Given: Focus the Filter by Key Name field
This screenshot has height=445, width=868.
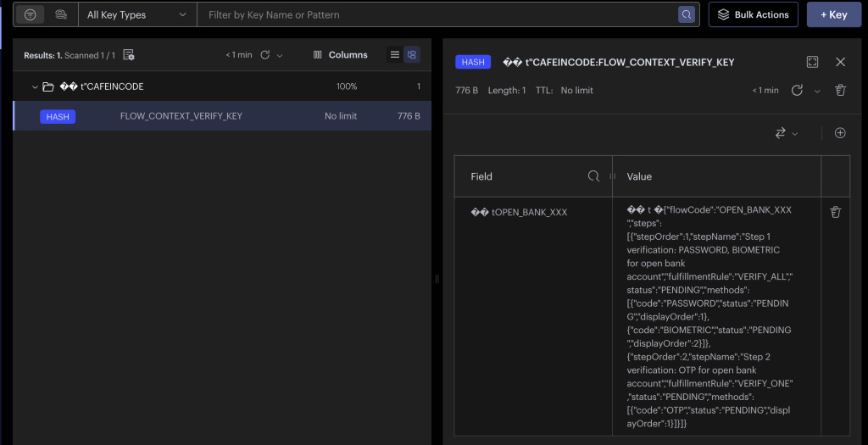Looking at the screenshot, I should pos(437,15).
